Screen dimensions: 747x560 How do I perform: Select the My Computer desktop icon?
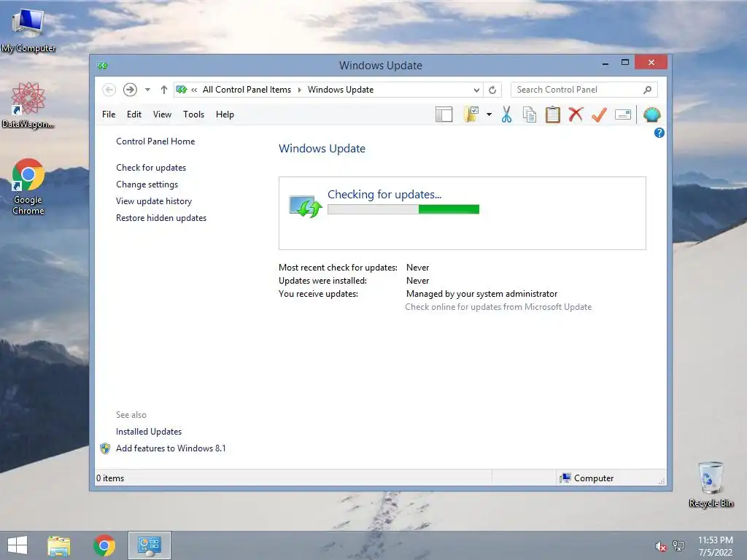(28, 29)
